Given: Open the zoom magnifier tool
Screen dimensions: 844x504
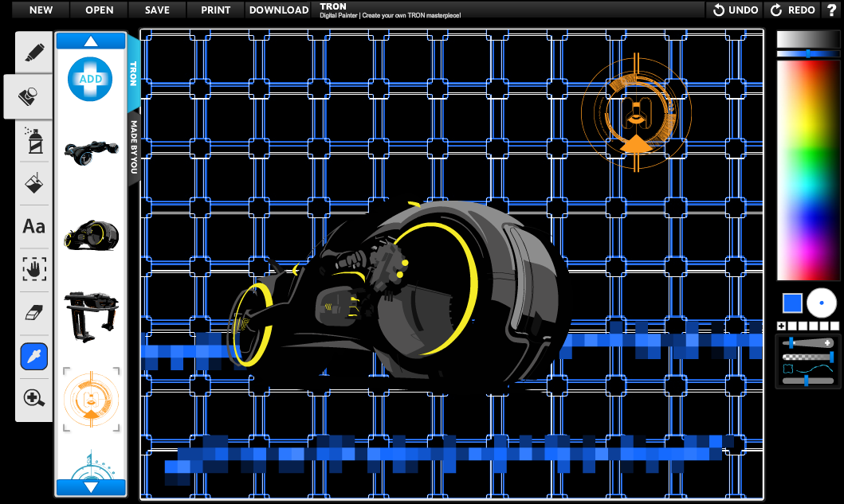Looking at the screenshot, I should [x=33, y=398].
